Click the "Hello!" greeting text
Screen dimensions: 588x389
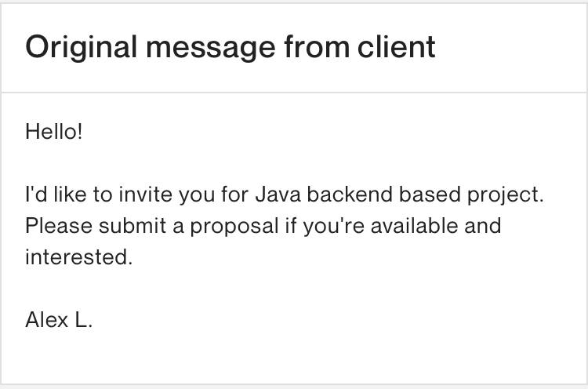point(53,132)
